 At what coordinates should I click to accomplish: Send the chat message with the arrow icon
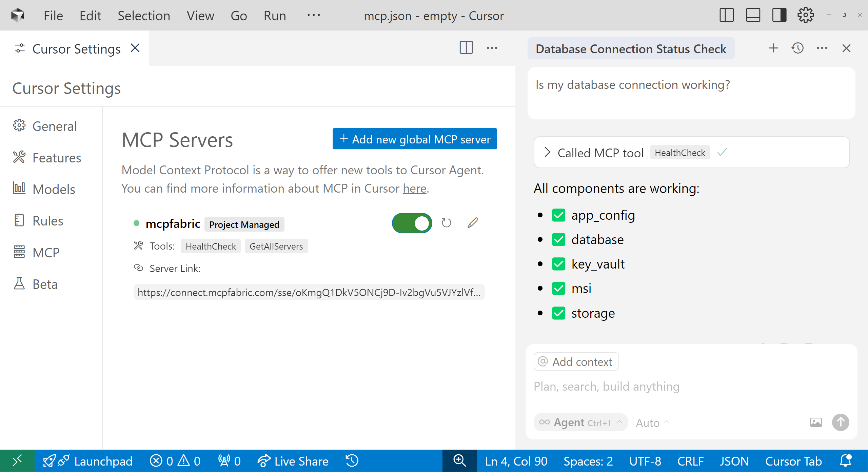click(841, 422)
